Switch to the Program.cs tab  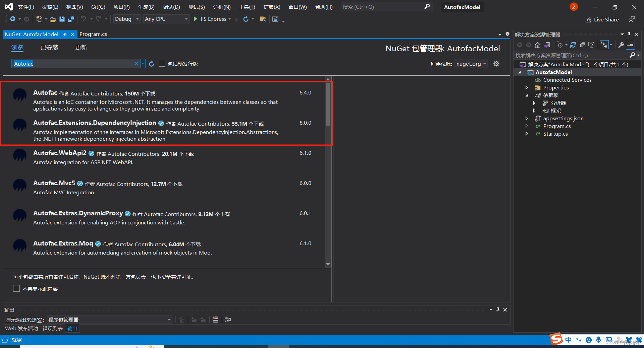tap(93, 34)
